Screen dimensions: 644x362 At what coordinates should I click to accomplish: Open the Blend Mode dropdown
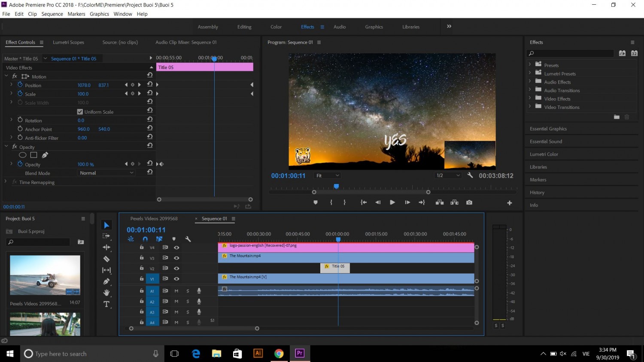point(106,173)
